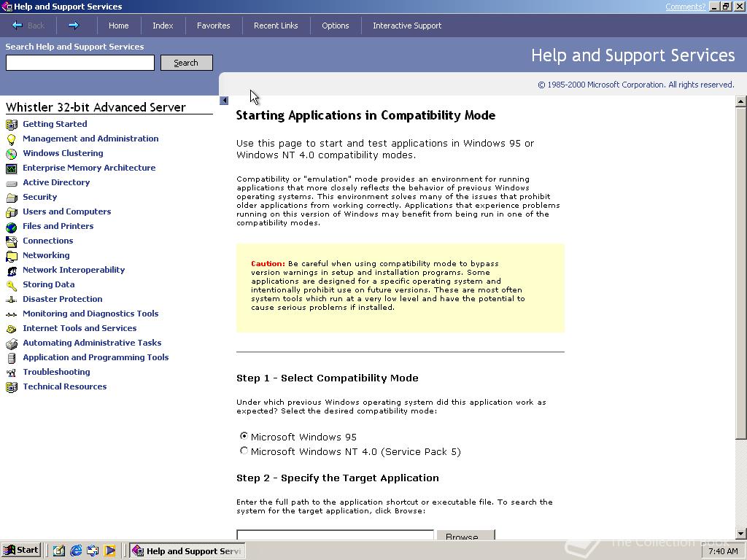Open the Options menu item
747x560 pixels.
coord(336,26)
